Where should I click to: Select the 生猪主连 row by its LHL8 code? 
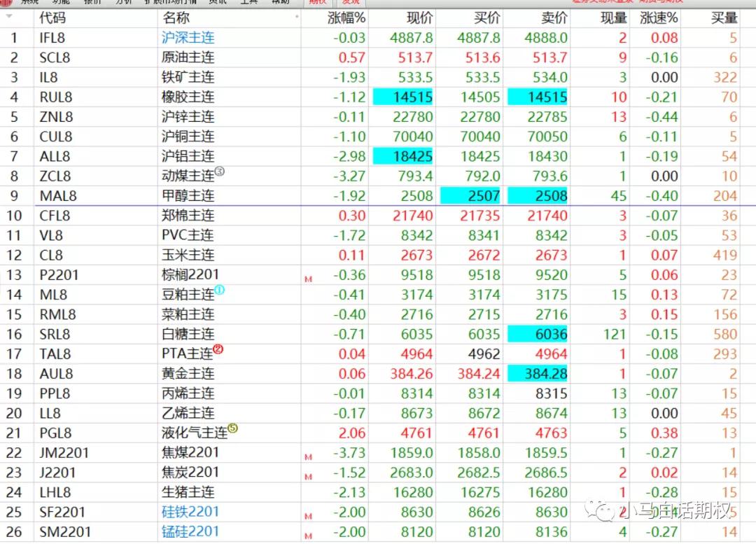point(57,493)
